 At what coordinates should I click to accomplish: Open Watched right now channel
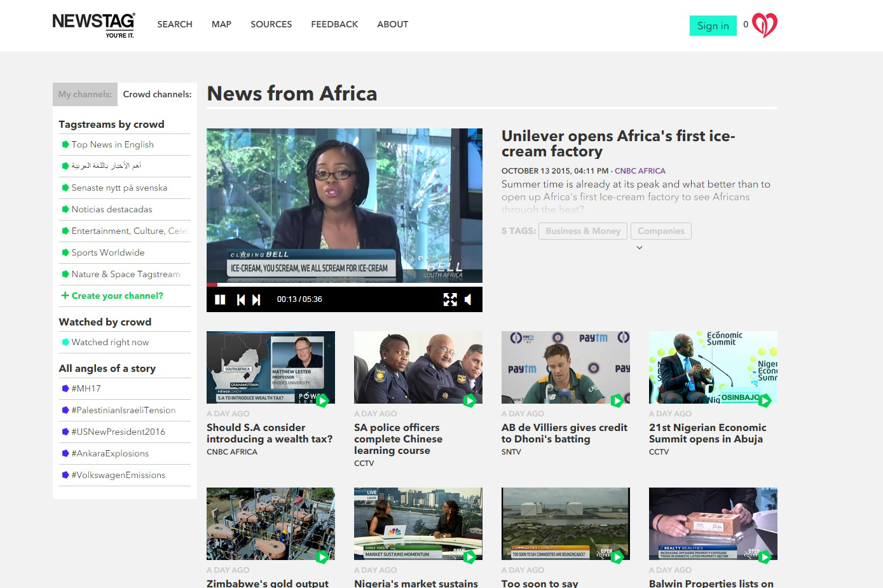[110, 342]
